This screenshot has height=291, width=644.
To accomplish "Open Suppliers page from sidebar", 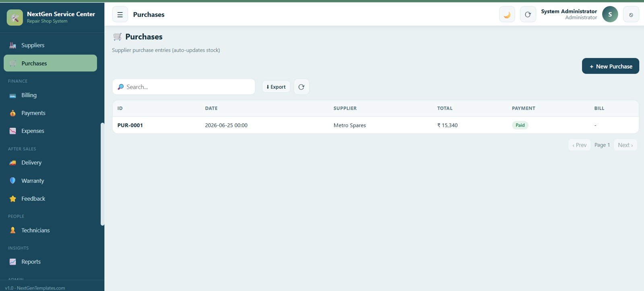I will tap(50, 45).
